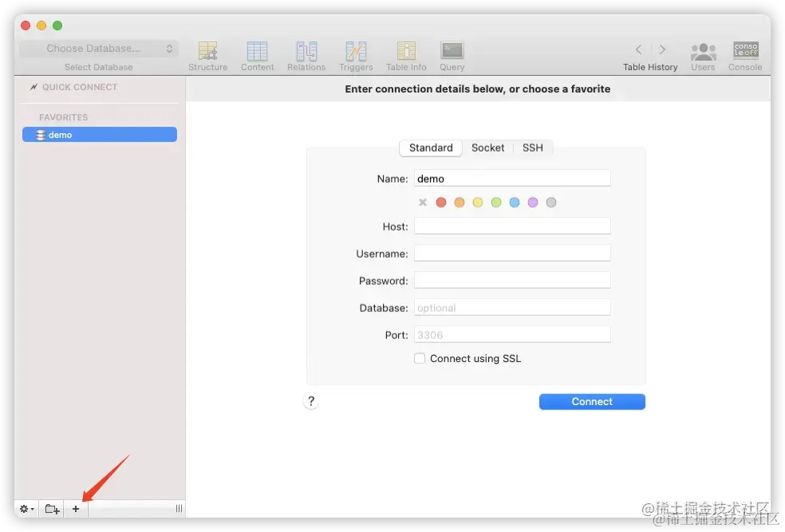Toggle the Console on
The image size is (785, 532).
[x=745, y=49]
